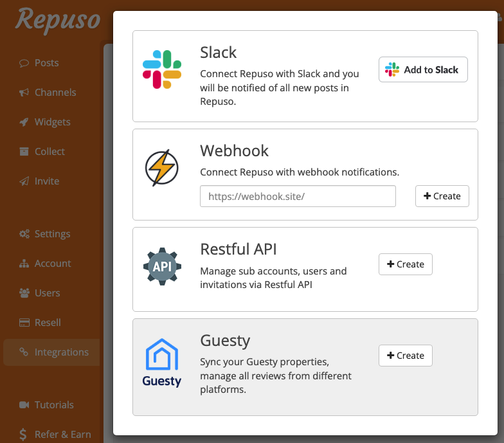Go to Channels in the sidebar
The image size is (504, 443).
coord(55,93)
